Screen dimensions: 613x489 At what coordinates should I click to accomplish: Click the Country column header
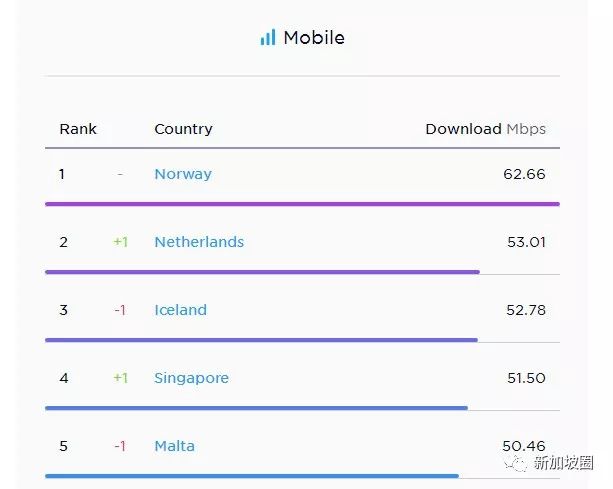183,129
